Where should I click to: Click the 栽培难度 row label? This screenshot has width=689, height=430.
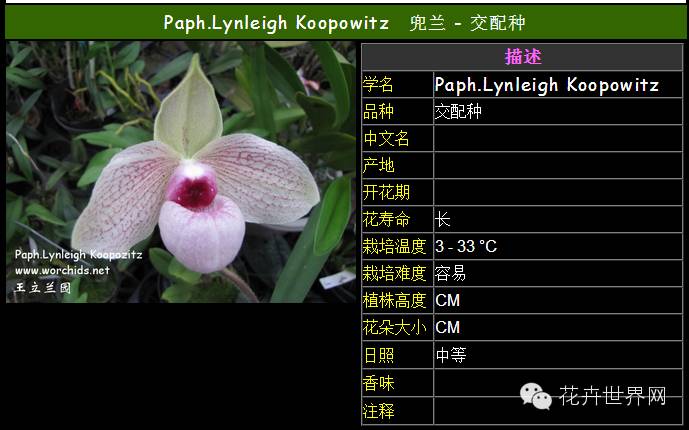(x=394, y=273)
